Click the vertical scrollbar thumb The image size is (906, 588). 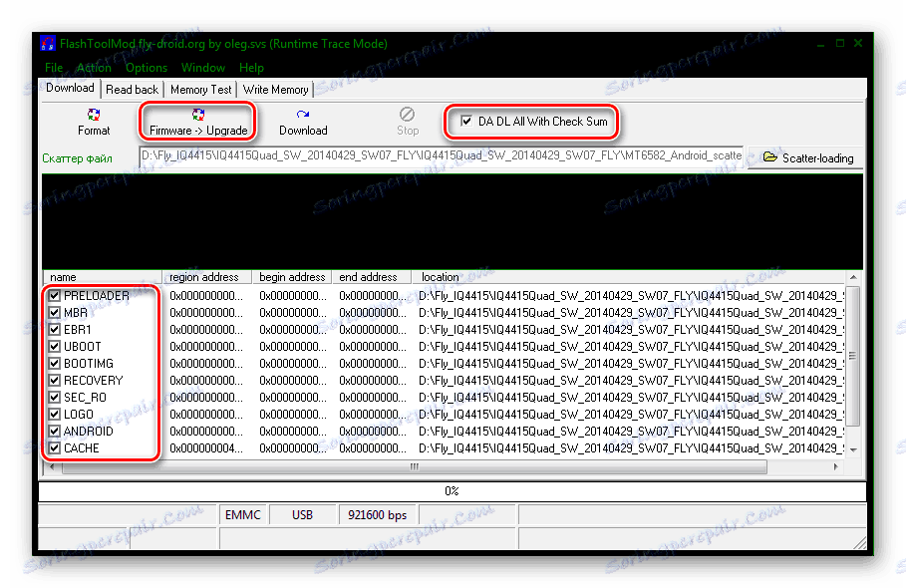(853, 356)
